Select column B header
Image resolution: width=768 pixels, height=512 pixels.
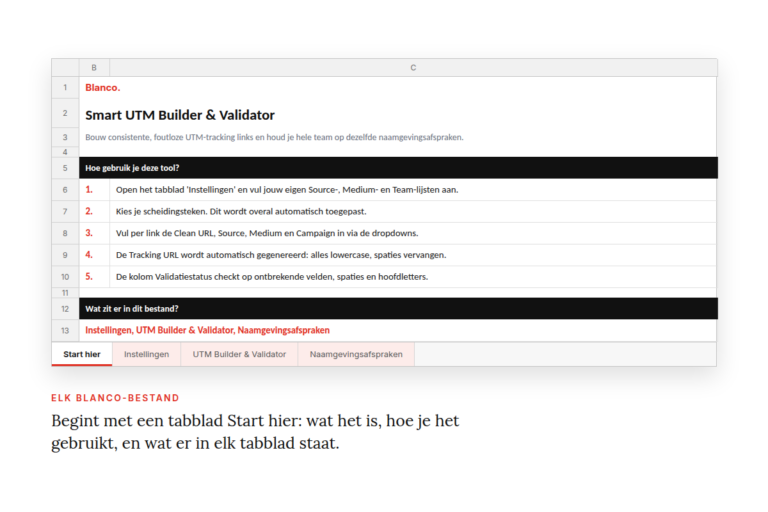94,68
